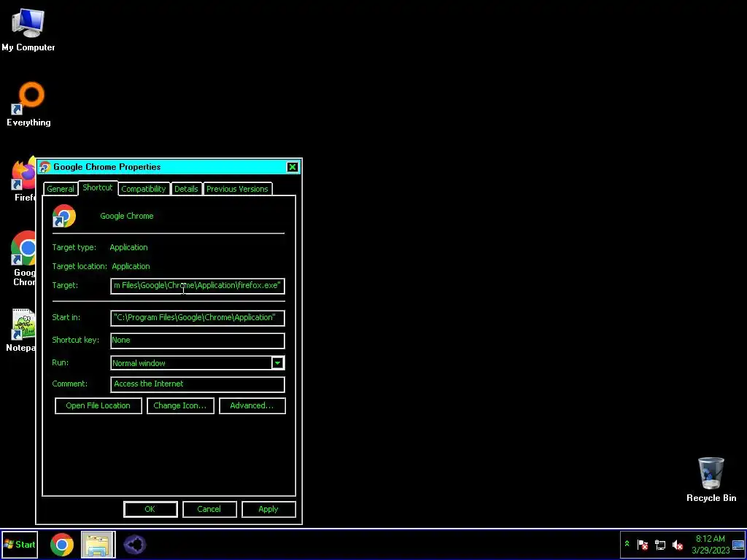Open Action Center flag tray icon

(x=642, y=544)
